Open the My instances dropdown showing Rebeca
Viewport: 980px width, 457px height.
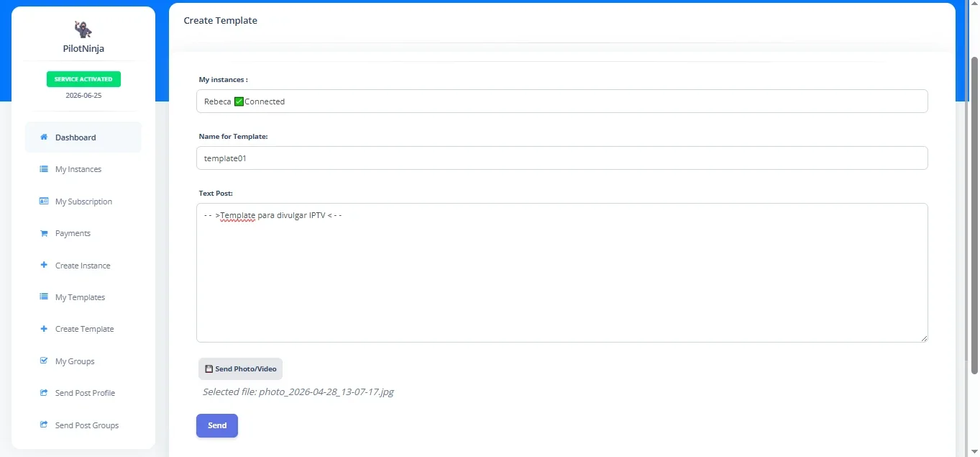coord(562,101)
